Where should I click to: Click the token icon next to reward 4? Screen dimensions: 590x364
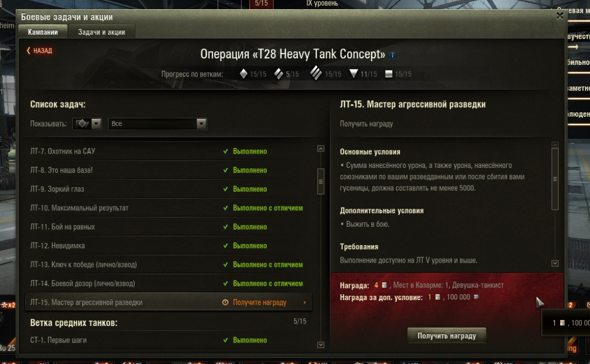pos(384,285)
